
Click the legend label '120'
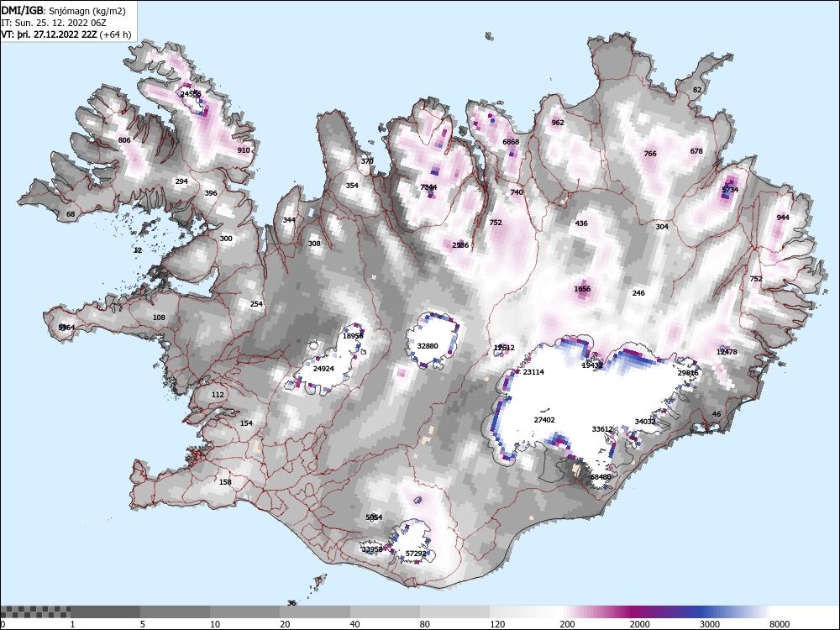(x=497, y=624)
